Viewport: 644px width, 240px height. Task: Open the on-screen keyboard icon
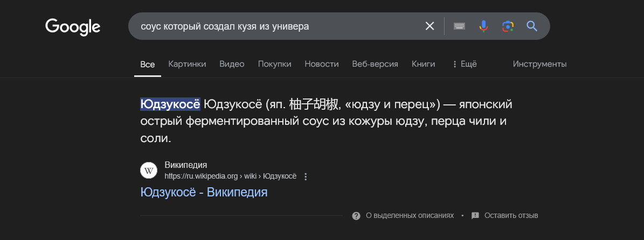(x=459, y=26)
